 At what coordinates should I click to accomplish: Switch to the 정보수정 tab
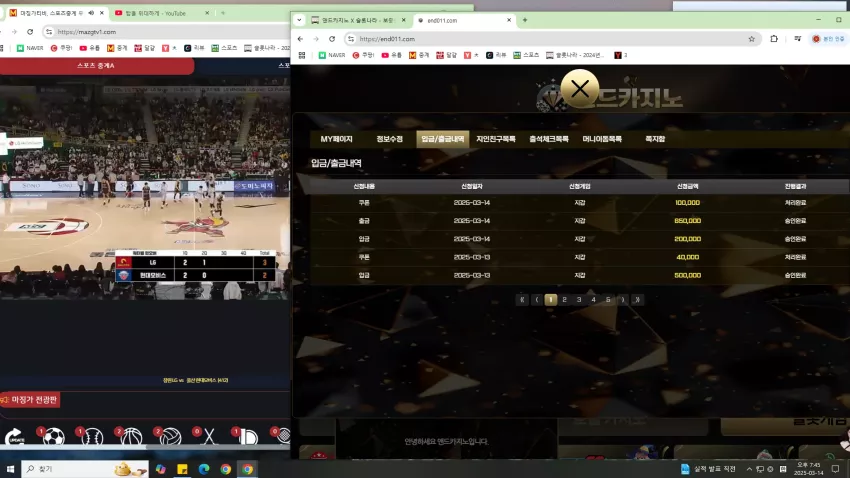point(389,139)
